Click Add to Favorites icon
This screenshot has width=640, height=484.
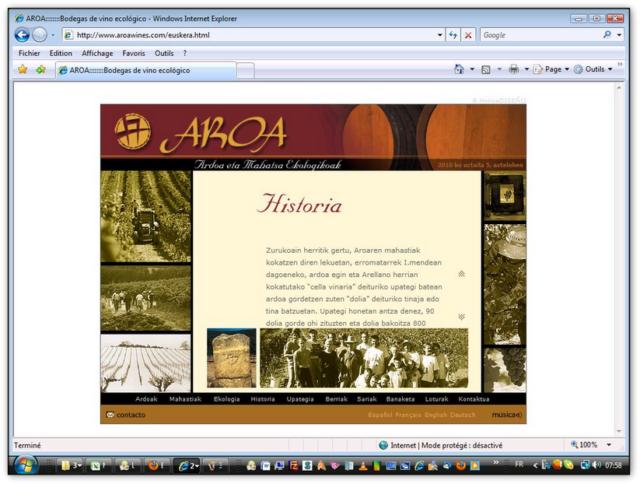point(41,70)
